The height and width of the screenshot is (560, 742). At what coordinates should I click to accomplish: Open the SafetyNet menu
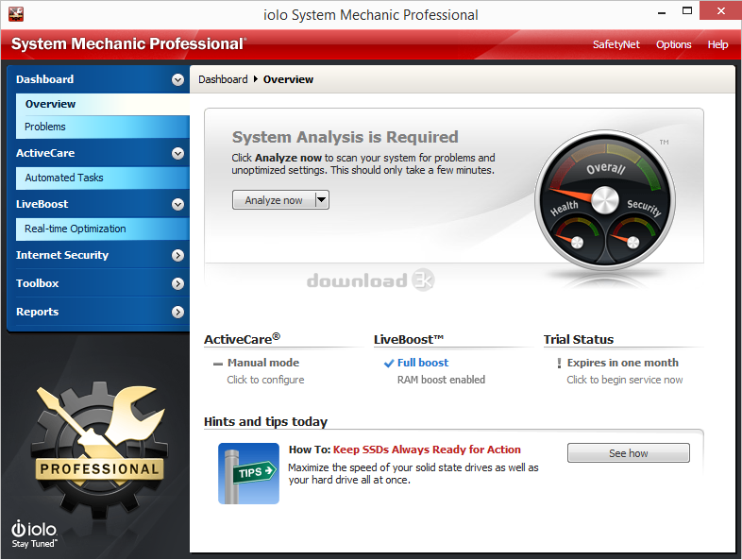point(616,44)
